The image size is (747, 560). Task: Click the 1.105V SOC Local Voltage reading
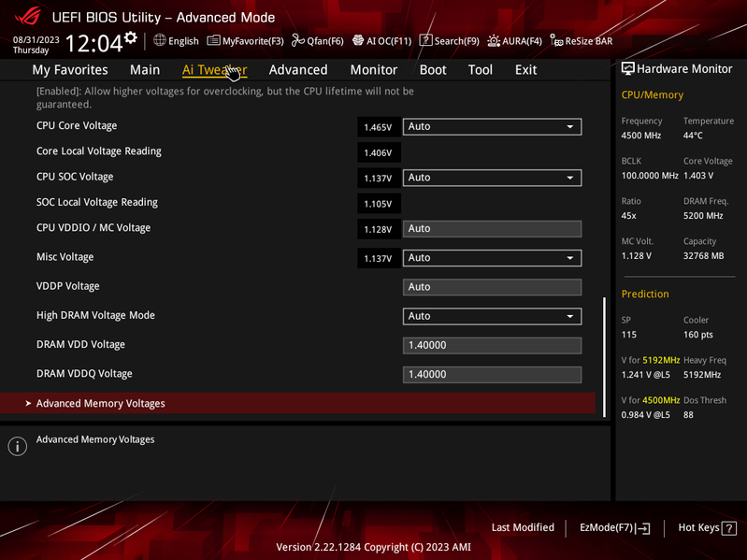coord(379,204)
